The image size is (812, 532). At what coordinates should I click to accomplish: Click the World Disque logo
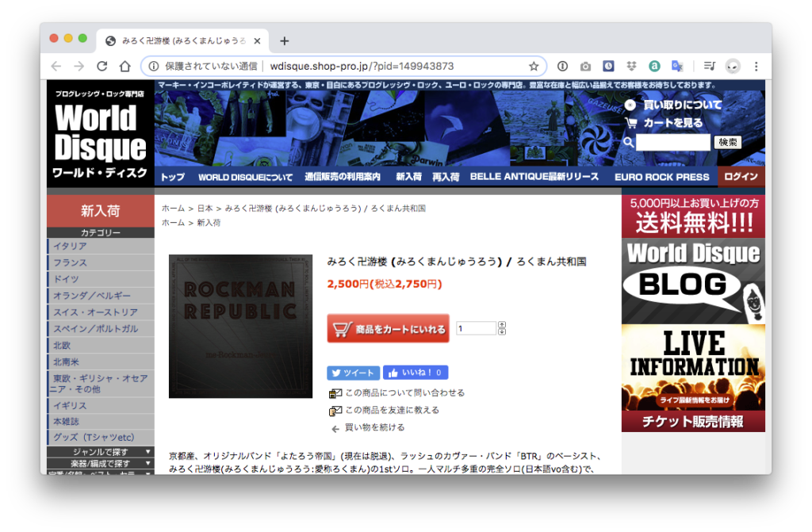[x=101, y=134]
